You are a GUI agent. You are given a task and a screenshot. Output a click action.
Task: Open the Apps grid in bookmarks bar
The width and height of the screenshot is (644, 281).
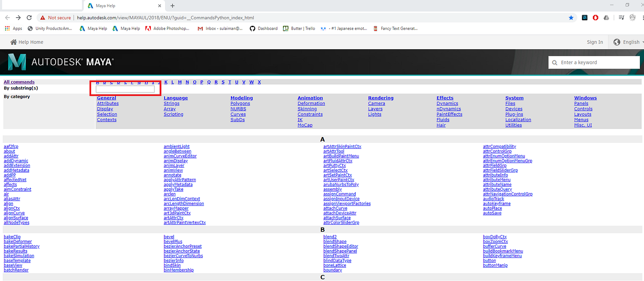tap(13, 29)
